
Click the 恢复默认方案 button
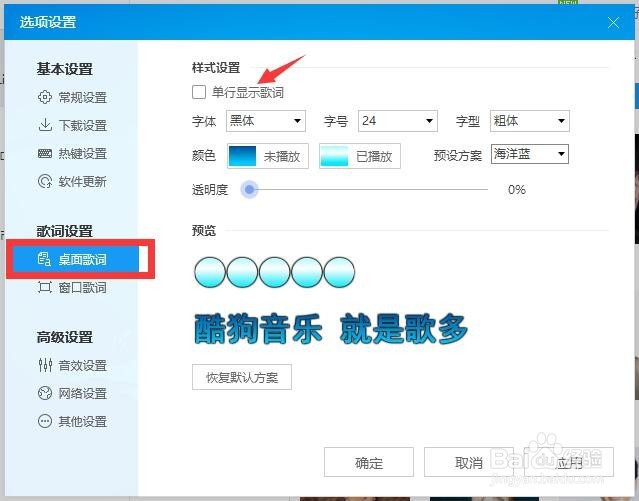pyautogui.click(x=242, y=377)
